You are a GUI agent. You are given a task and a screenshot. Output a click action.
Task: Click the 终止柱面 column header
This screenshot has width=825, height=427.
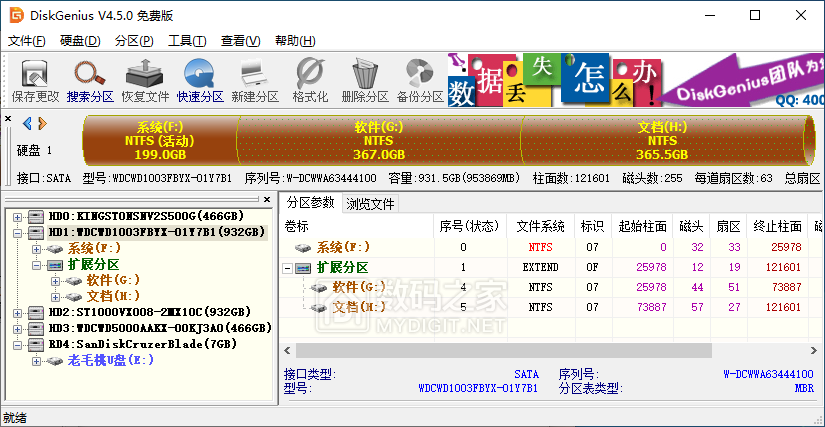pyautogui.click(x=777, y=226)
